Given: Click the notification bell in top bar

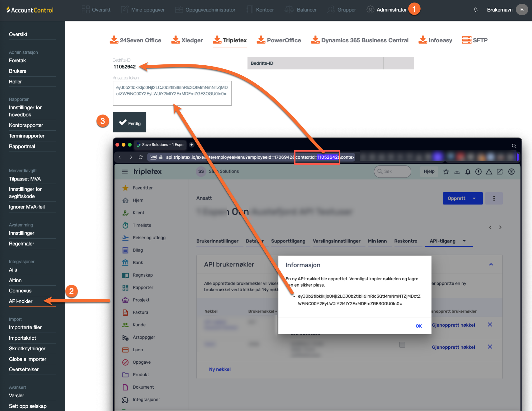Looking at the screenshot, I should point(475,10).
